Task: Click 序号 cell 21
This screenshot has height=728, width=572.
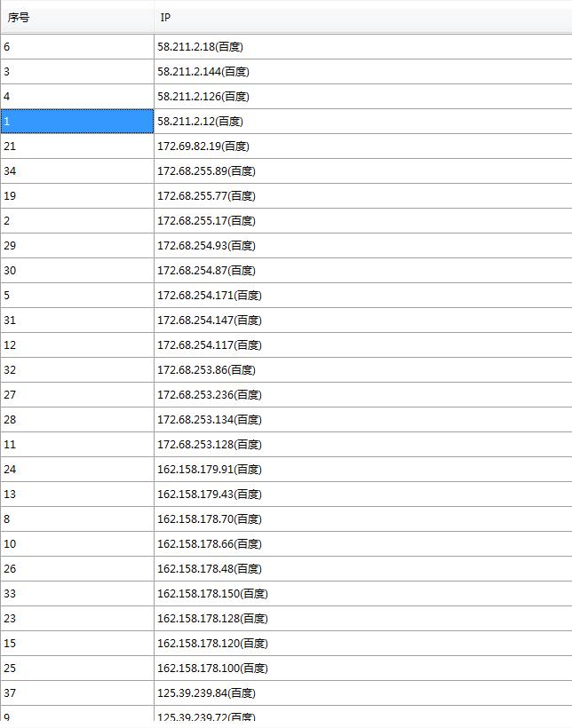Action: tap(77, 146)
